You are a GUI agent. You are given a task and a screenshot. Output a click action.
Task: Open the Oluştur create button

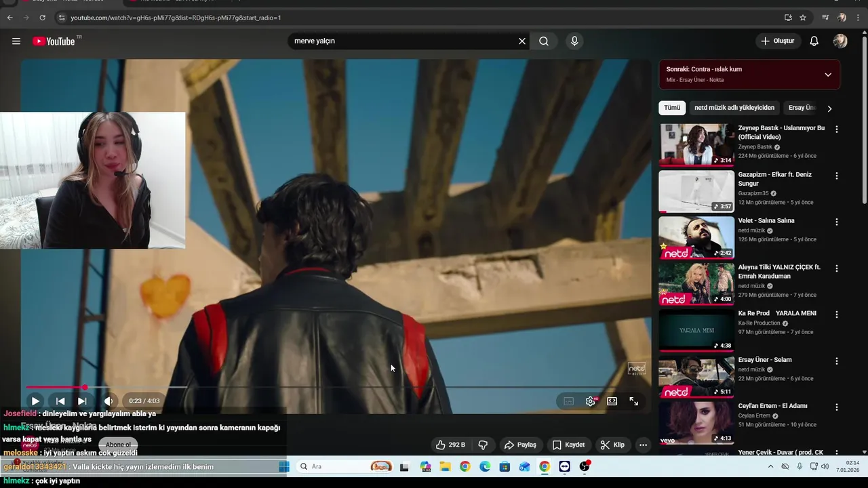(778, 41)
